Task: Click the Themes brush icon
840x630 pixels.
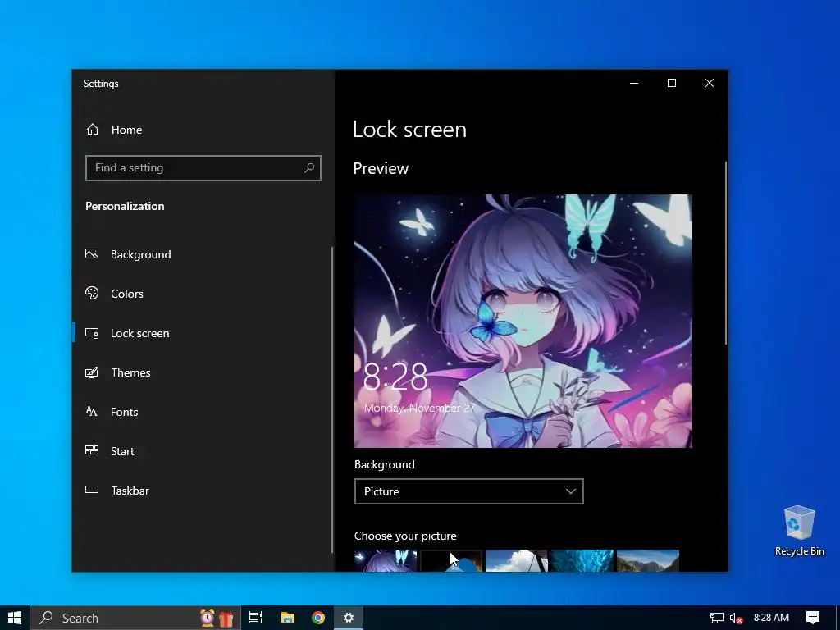Action: pos(92,372)
